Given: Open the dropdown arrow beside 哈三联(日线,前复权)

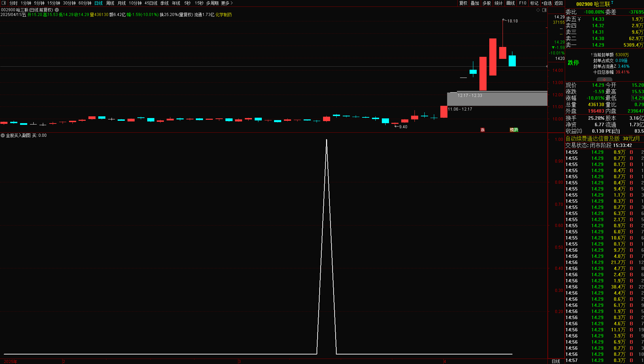Looking at the screenshot, I should point(57,10).
